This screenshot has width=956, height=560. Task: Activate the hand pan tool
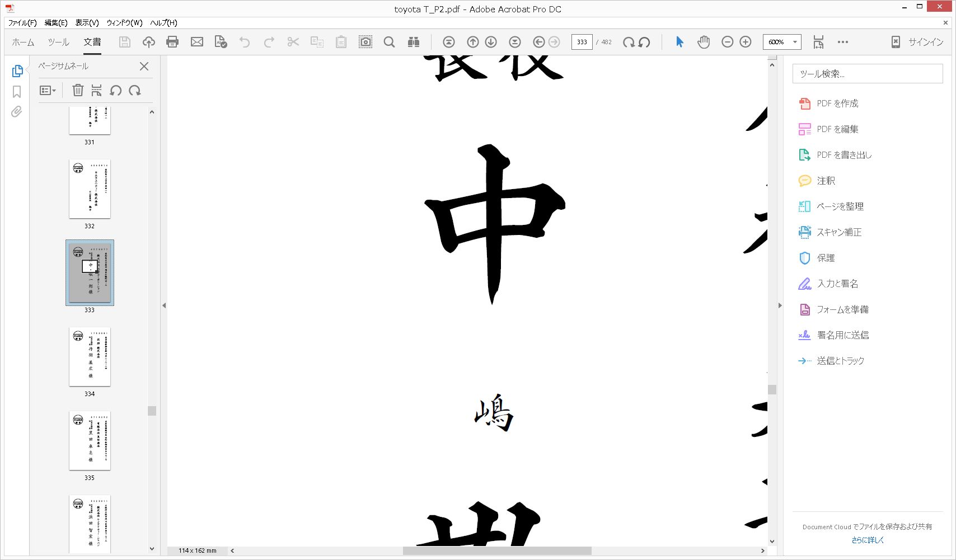[704, 42]
